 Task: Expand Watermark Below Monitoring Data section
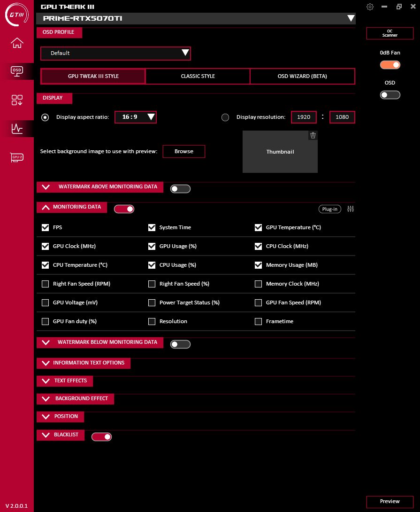100,342
